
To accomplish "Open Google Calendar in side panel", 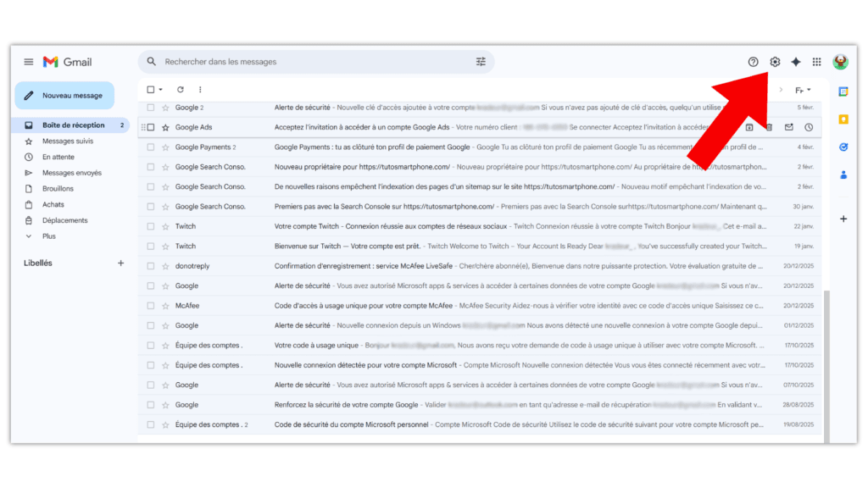I will click(843, 91).
